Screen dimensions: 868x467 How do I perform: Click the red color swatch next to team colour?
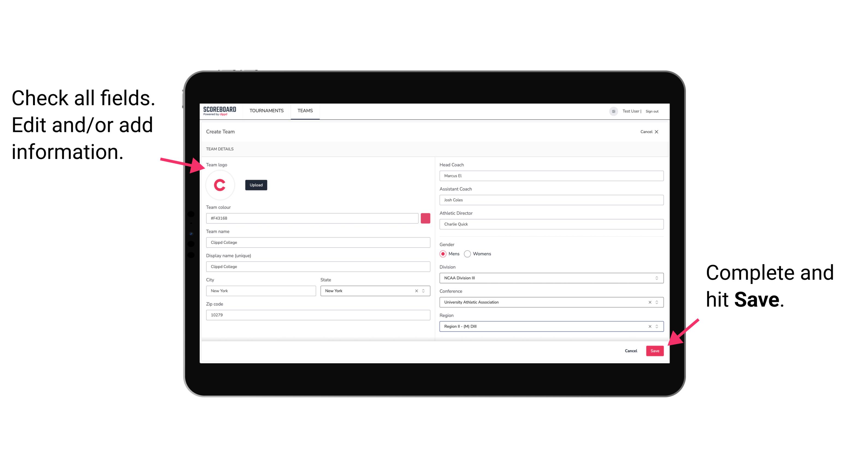[426, 218]
